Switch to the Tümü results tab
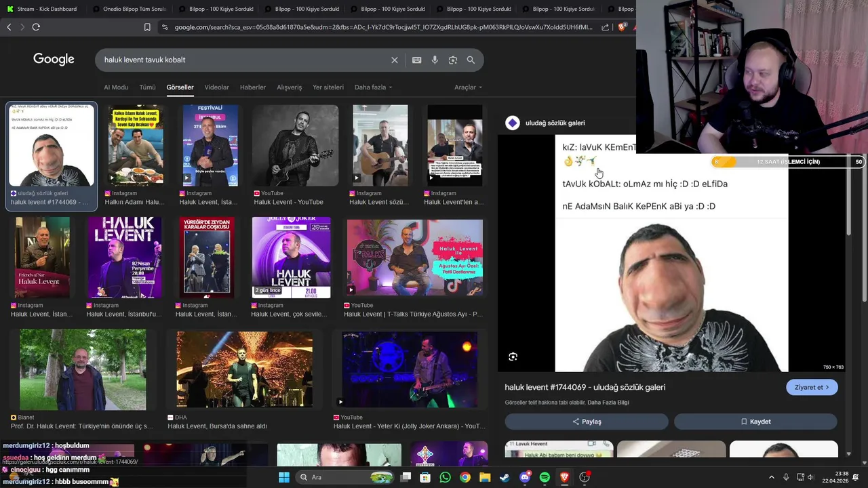Viewport: 868px width, 488px height. coord(147,87)
